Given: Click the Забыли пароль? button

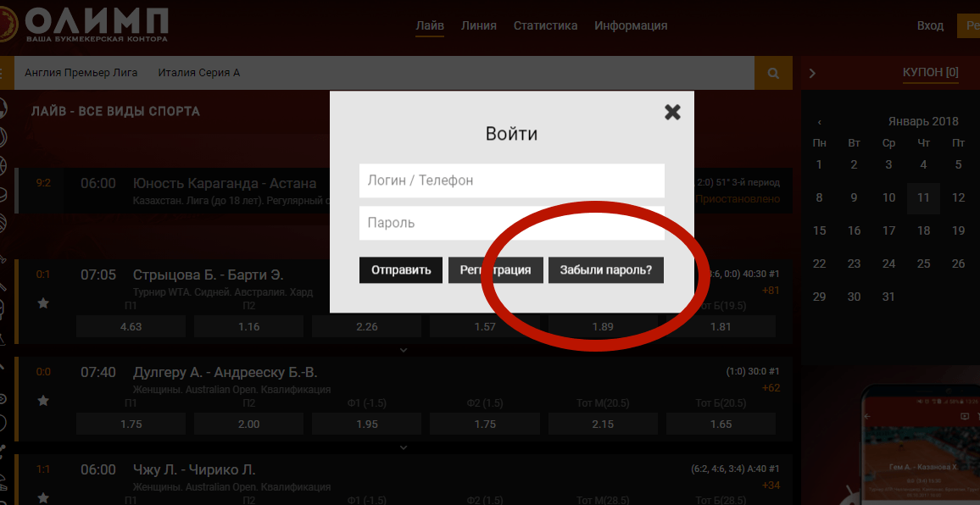Looking at the screenshot, I should pyautogui.click(x=605, y=270).
